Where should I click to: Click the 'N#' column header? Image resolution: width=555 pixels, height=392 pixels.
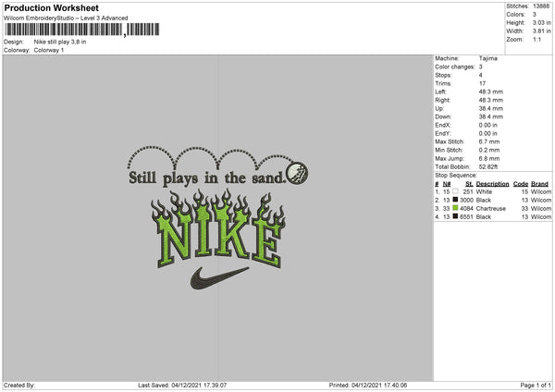[447, 184]
